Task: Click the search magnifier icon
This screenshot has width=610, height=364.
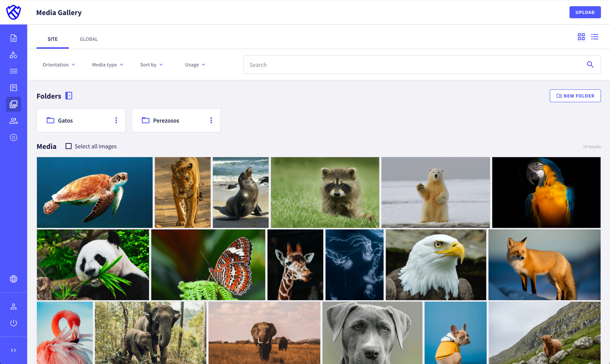Action: [x=590, y=65]
